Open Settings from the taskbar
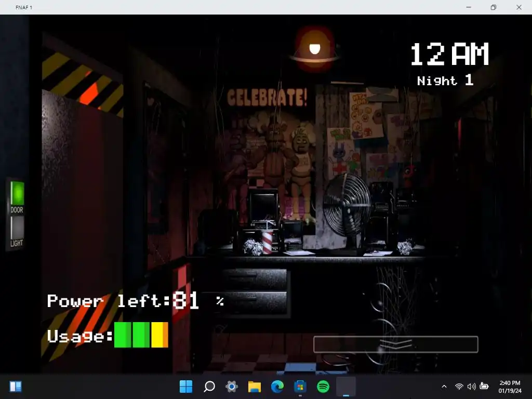 pyautogui.click(x=232, y=387)
